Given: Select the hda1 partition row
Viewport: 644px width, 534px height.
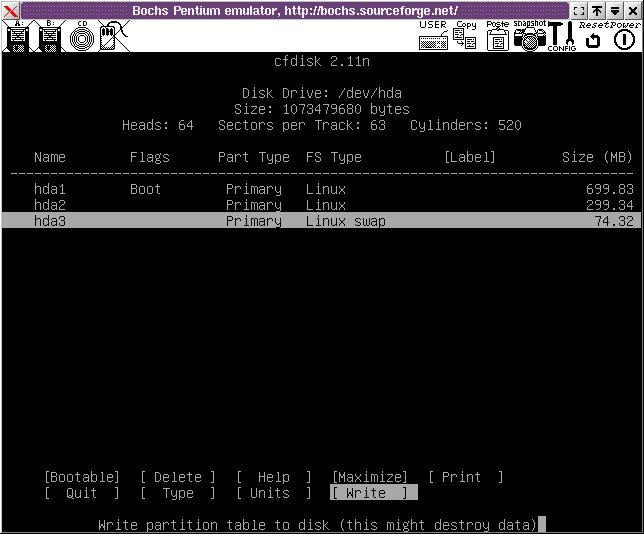Looking at the screenshot, I should point(321,189).
